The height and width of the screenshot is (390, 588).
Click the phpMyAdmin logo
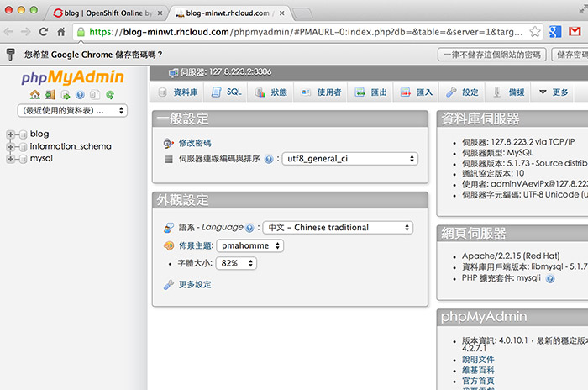pyautogui.click(x=72, y=76)
